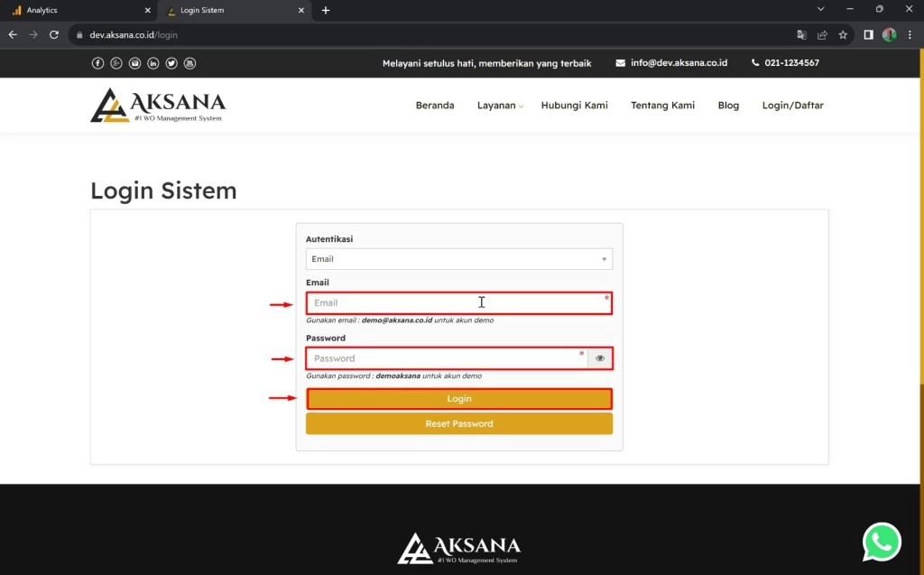Click the Google Translate icon in address bar
Viewport: 924px width, 575px height.
coord(801,35)
